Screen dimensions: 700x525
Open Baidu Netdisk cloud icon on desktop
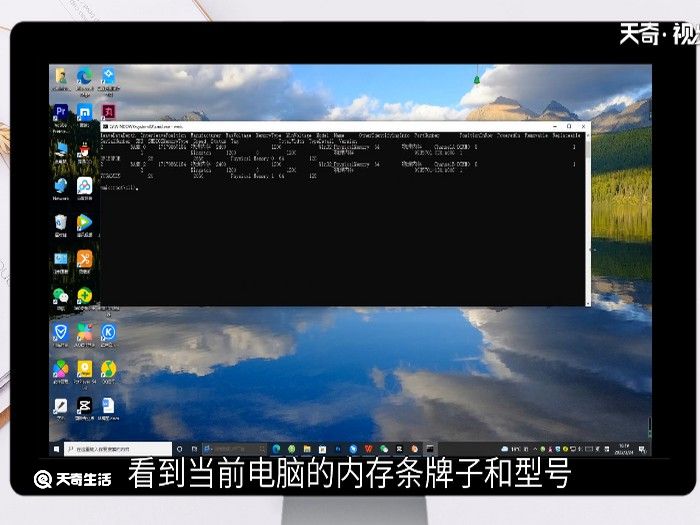[x=84, y=188]
